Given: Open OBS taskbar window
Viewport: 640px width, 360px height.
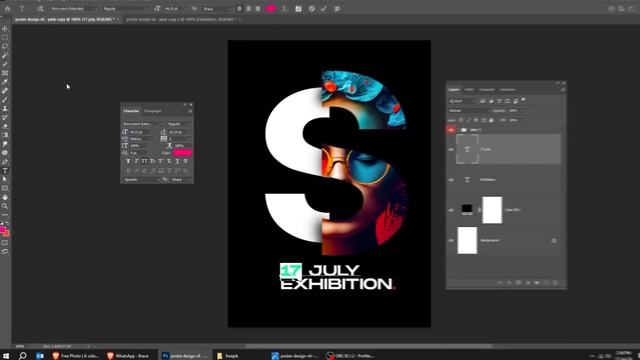Looking at the screenshot, I should [x=351, y=356].
